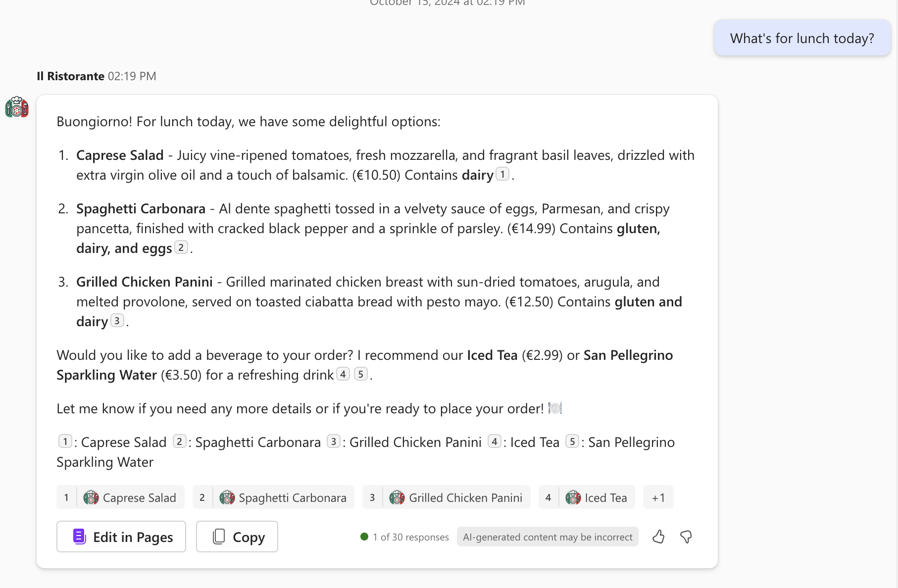Viewport: 898px width, 588px height.
Task: Click citation 4 after refreshing drink
Action: [x=343, y=374]
